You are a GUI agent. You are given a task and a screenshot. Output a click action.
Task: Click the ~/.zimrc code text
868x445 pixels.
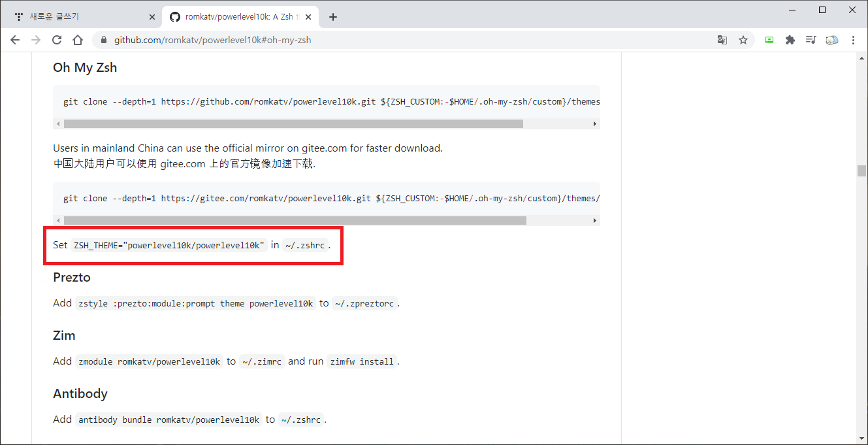(x=262, y=362)
